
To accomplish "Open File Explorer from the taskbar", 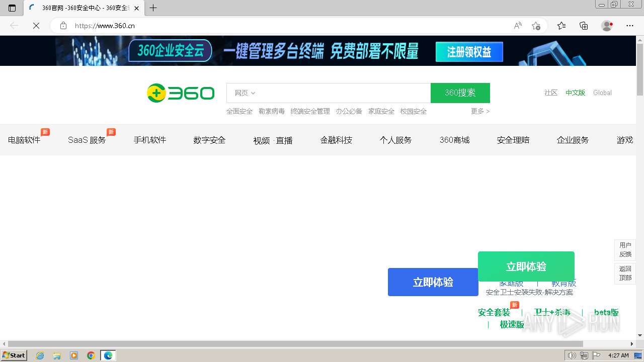I will pyautogui.click(x=57, y=355).
